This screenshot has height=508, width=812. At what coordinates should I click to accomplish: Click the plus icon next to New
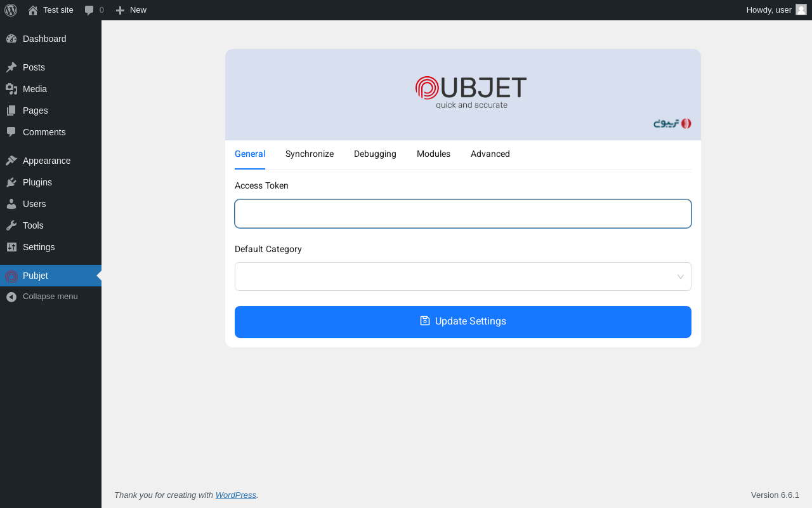[x=120, y=10]
